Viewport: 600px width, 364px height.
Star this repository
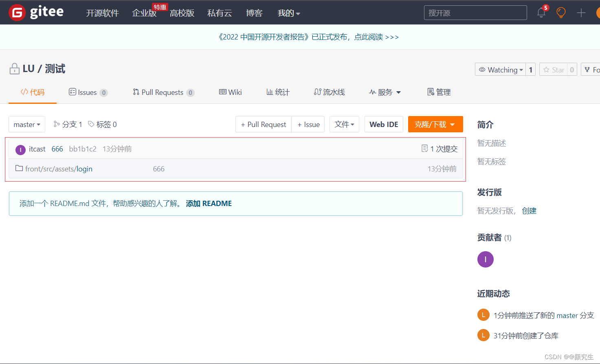555,69
